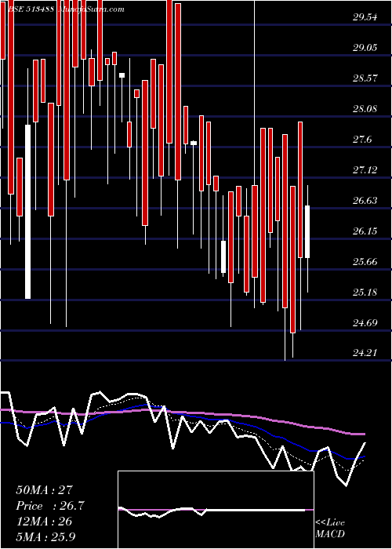Click the 5MA : 25.9 readout
The image size is (392, 549).
pos(45,536)
